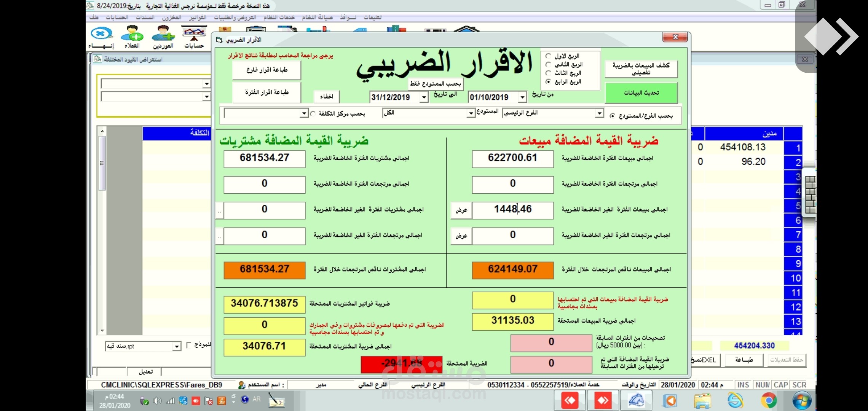Open the to-date 31/12/2019 dropdown

coord(424,97)
